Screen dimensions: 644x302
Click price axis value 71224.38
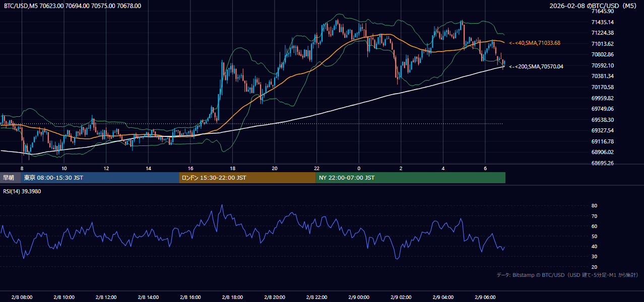[x=603, y=33]
